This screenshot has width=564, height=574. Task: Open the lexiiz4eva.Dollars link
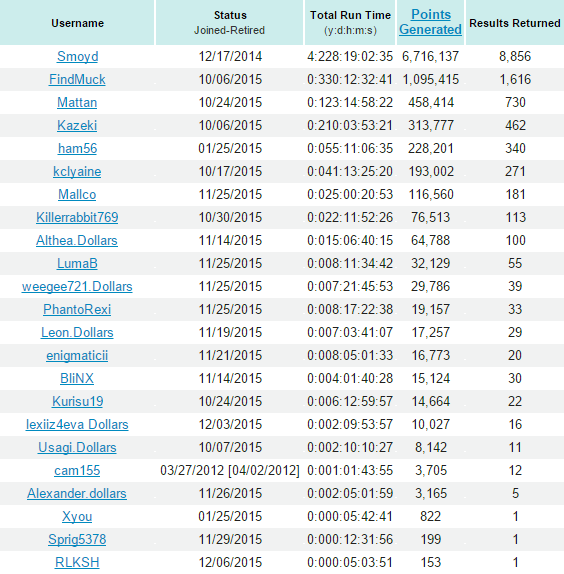click(x=77, y=425)
